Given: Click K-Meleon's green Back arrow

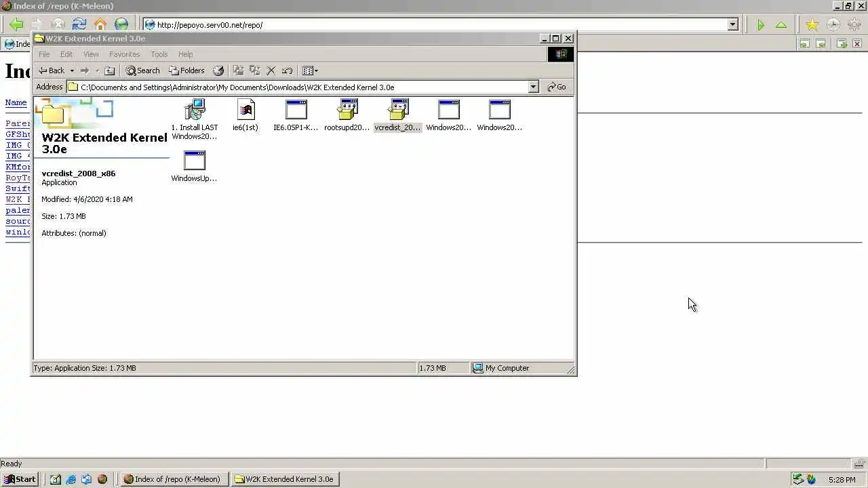Looking at the screenshot, I should (x=16, y=24).
